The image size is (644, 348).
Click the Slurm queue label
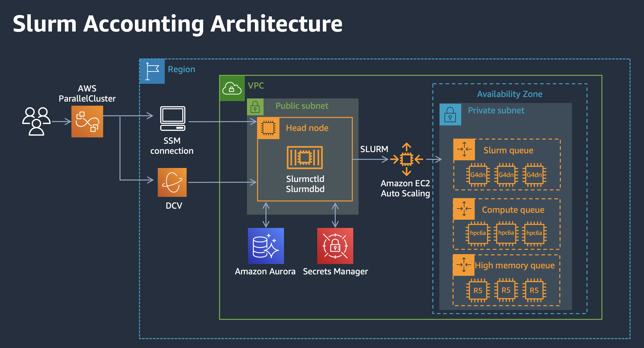[x=508, y=150]
